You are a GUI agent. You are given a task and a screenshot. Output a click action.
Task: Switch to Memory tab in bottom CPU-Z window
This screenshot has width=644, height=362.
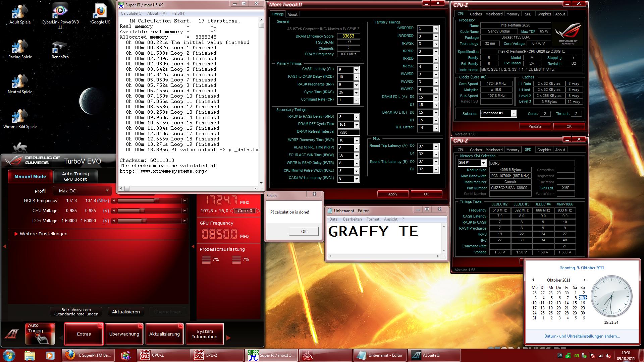513,150
